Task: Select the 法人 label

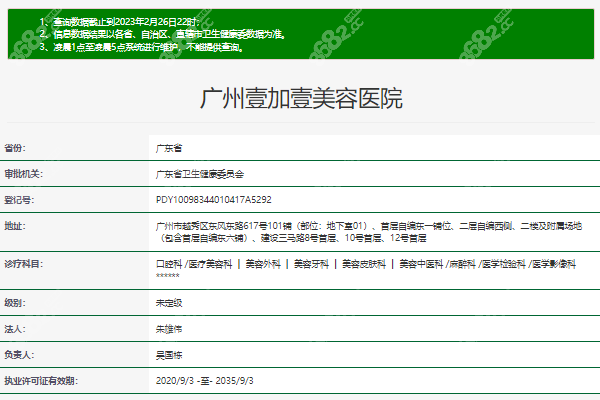Action: click(15, 329)
